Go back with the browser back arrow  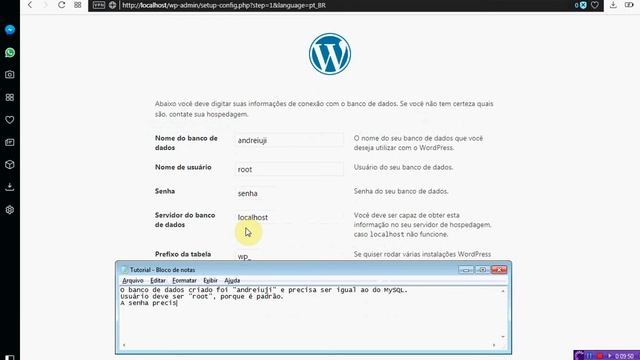30,5
